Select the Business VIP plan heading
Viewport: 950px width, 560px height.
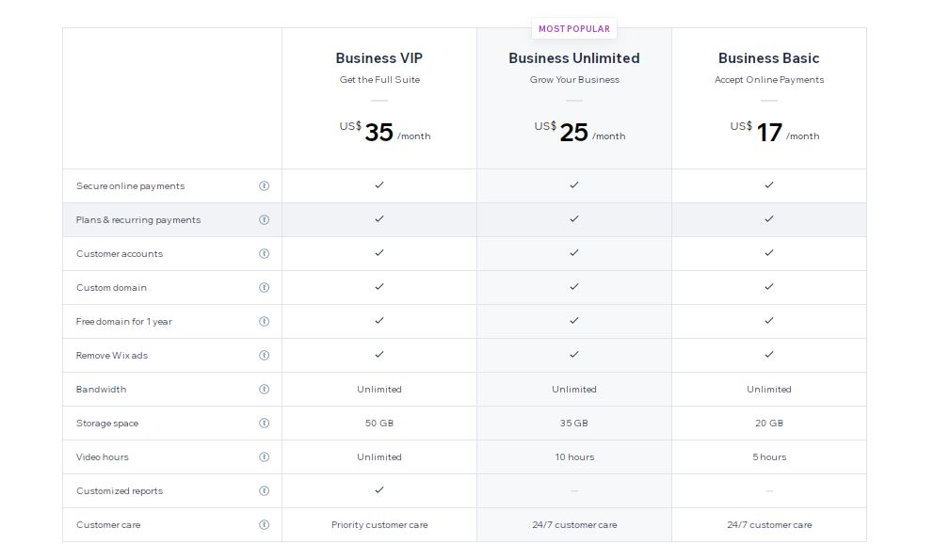pos(379,58)
